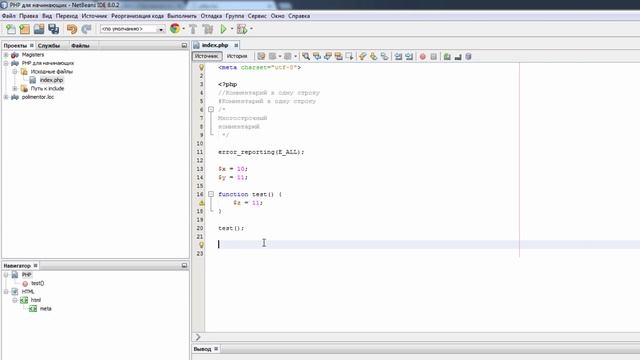640x360 pixels.
Task: Click the lightbulb hint on the meta charset line
Action: click(x=201, y=67)
